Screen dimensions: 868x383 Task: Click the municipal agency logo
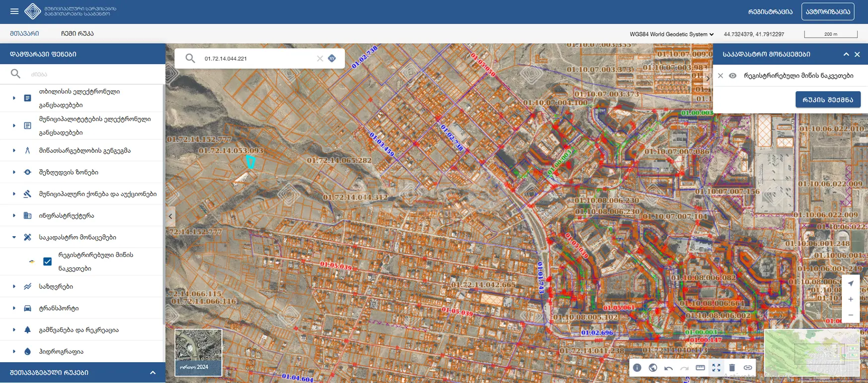[x=33, y=11]
